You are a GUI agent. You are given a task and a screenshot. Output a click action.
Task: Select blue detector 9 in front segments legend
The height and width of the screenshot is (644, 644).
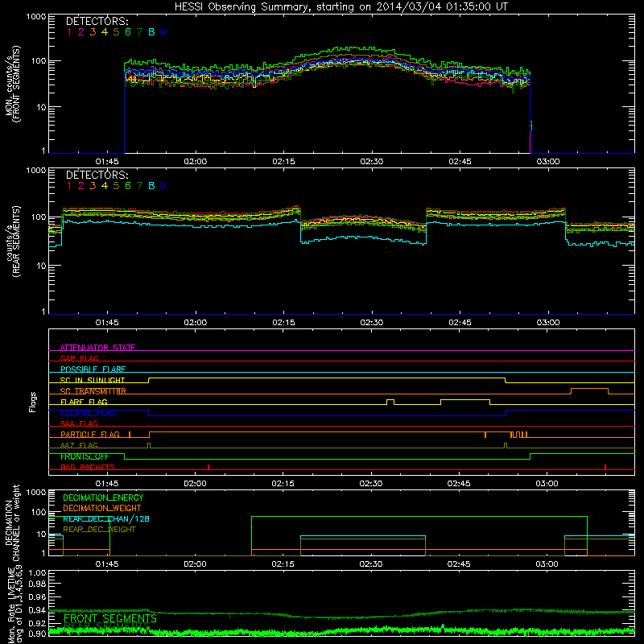click(x=163, y=32)
